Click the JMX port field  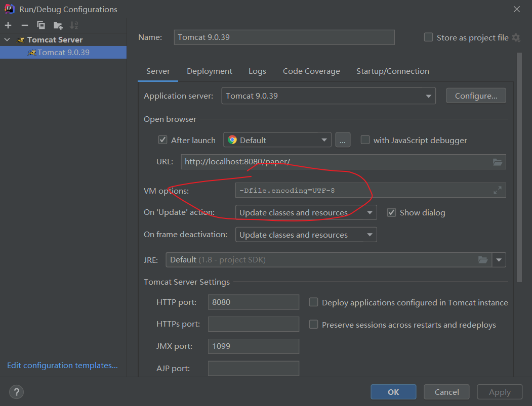click(254, 346)
